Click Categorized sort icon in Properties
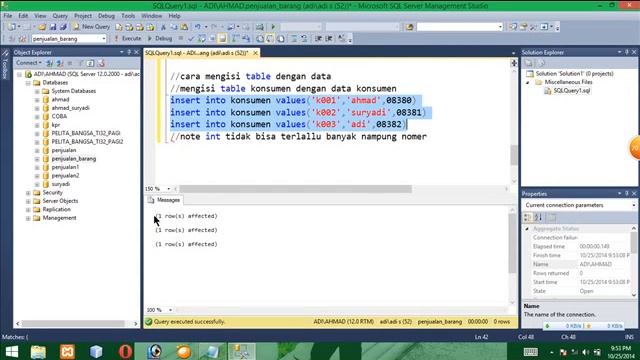 [527, 218]
